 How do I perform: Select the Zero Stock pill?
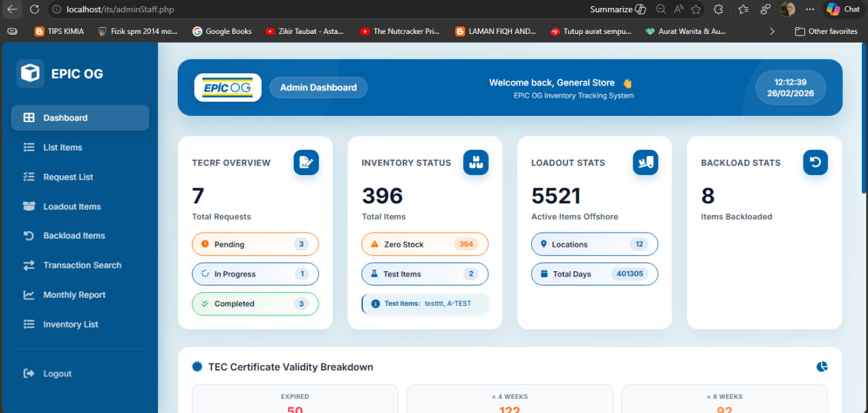[425, 244]
